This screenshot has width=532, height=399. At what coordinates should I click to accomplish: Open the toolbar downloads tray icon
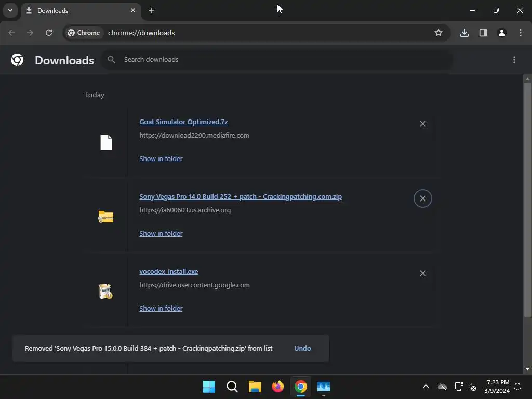click(x=464, y=33)
